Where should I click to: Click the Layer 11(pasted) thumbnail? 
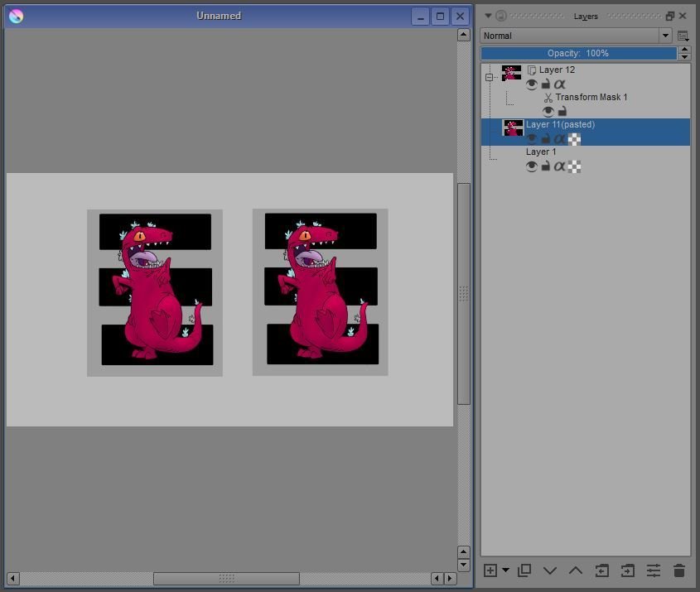point(513,128)
